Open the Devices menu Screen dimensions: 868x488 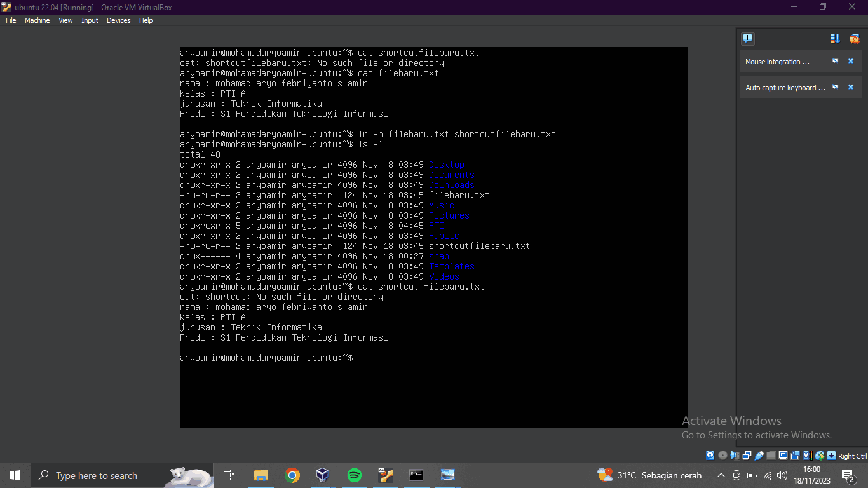[118, 20]
